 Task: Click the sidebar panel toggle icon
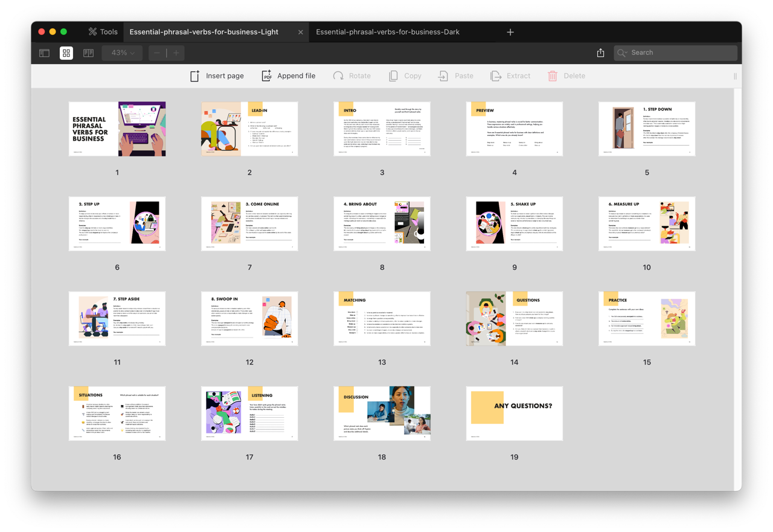pos(44,53)
